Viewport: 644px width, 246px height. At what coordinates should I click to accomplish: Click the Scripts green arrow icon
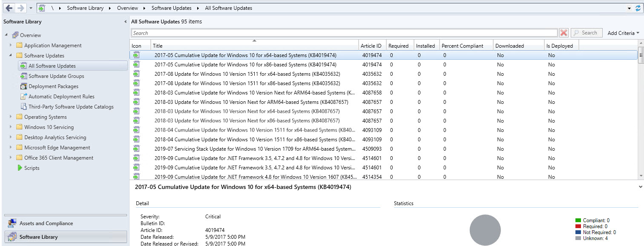(x=20, y=168)
